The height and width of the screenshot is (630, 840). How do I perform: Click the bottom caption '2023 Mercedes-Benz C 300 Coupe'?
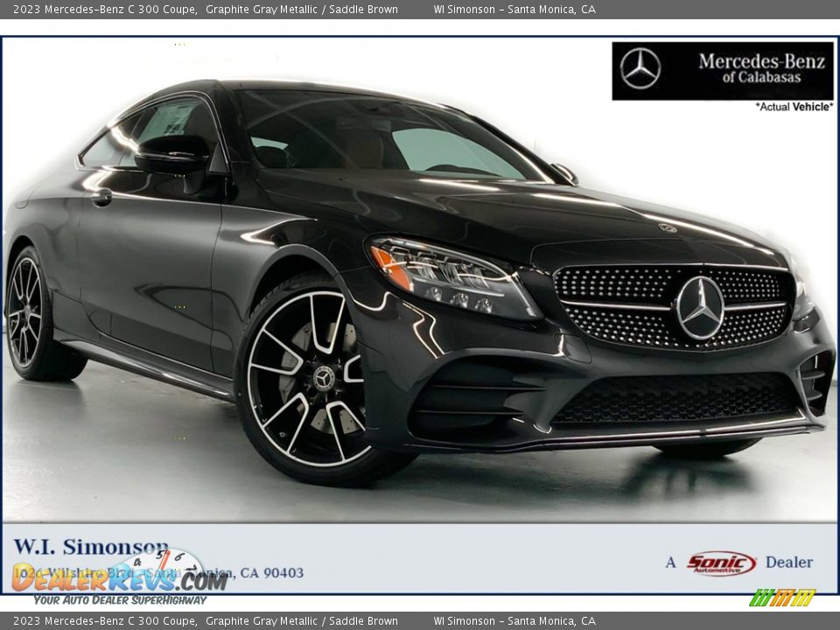(x=104, y=621)
